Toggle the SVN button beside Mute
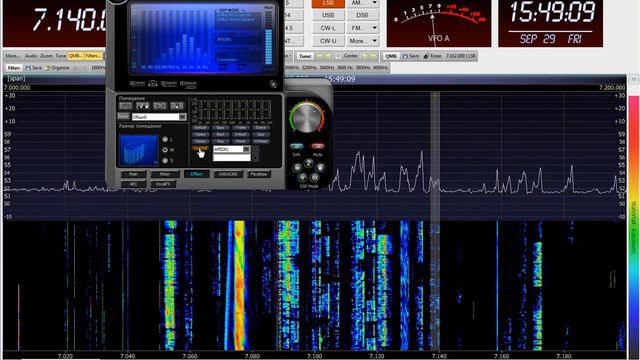The width and height of the screenshot is (640, 360). 297,146
